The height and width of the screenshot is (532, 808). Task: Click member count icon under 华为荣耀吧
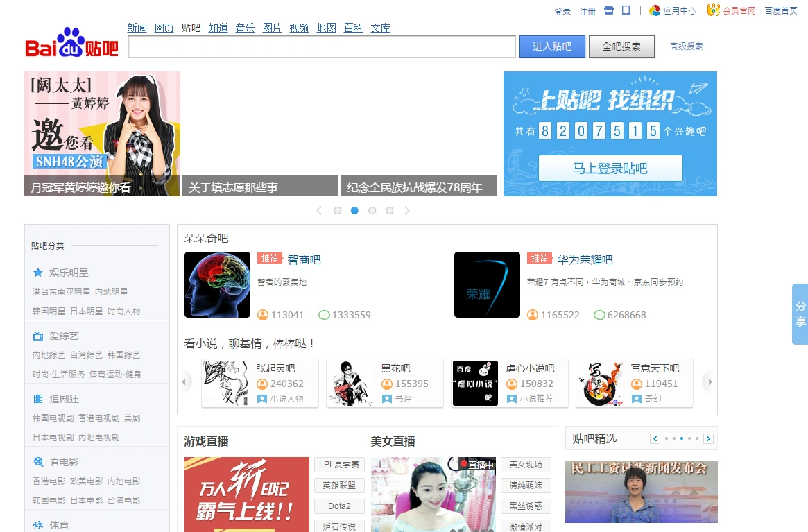click(x=533, y=314)
